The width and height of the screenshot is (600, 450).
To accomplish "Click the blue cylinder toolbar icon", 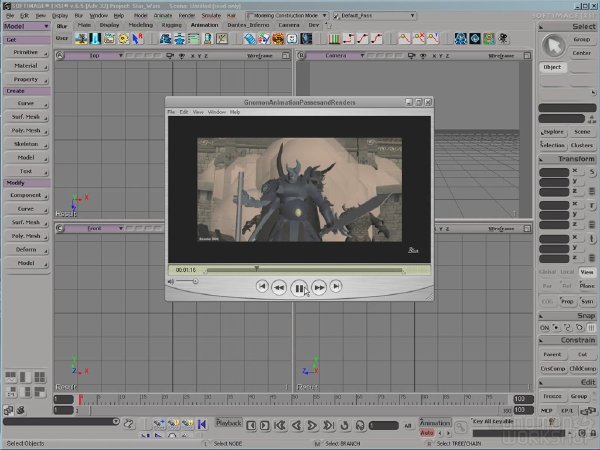I will (250, 39).
